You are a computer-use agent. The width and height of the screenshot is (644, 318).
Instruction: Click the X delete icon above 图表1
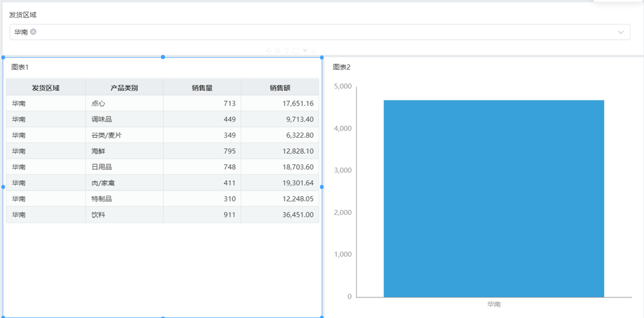(314, 51)
